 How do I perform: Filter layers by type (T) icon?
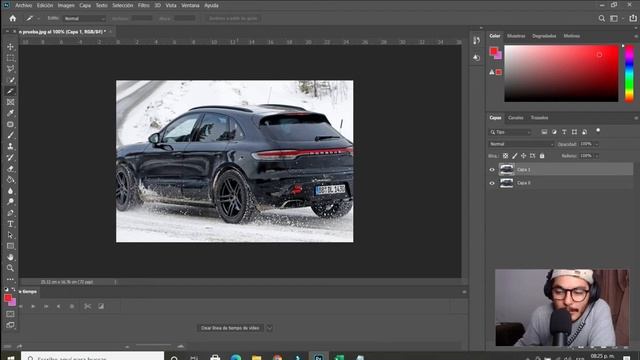[564, 132]
